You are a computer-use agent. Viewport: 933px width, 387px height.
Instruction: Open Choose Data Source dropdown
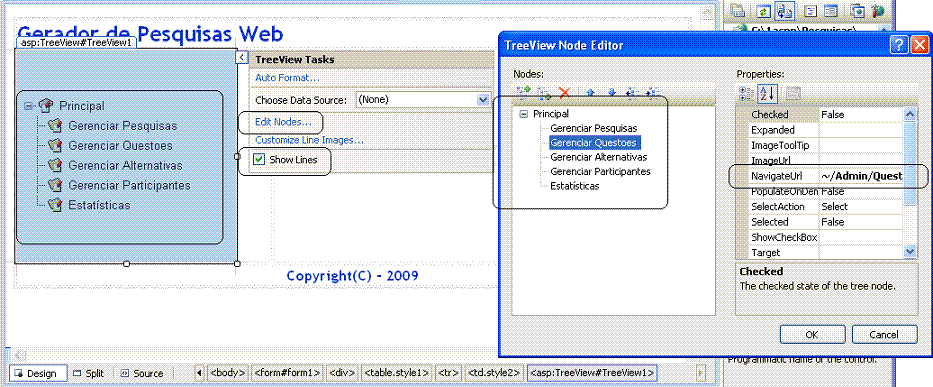click(x=483, y=99)
